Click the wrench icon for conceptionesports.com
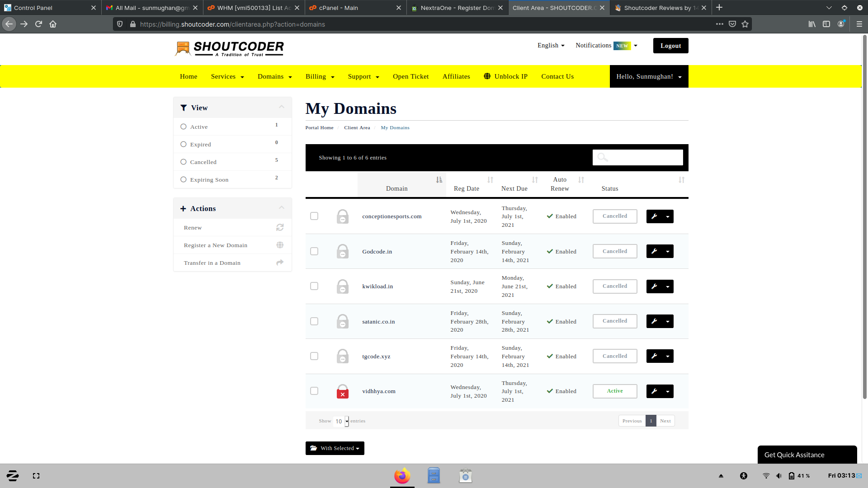The width and height of the screenshot is (868, 488). [x=654, y=216]
